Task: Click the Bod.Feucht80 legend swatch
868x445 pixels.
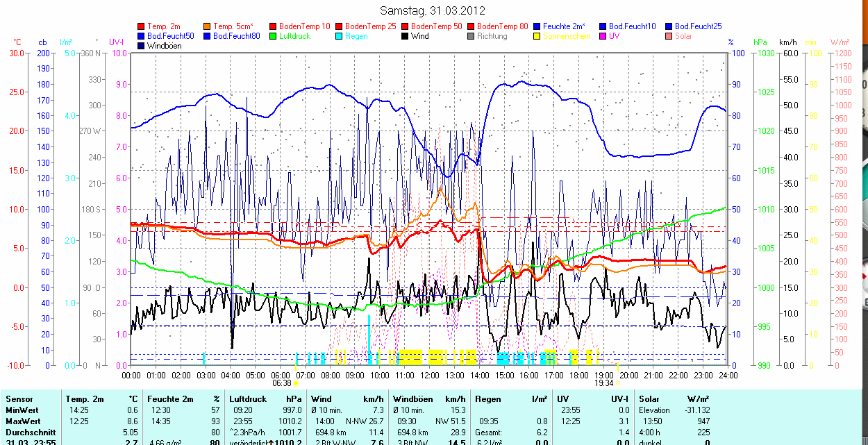Action: point(208,36)
